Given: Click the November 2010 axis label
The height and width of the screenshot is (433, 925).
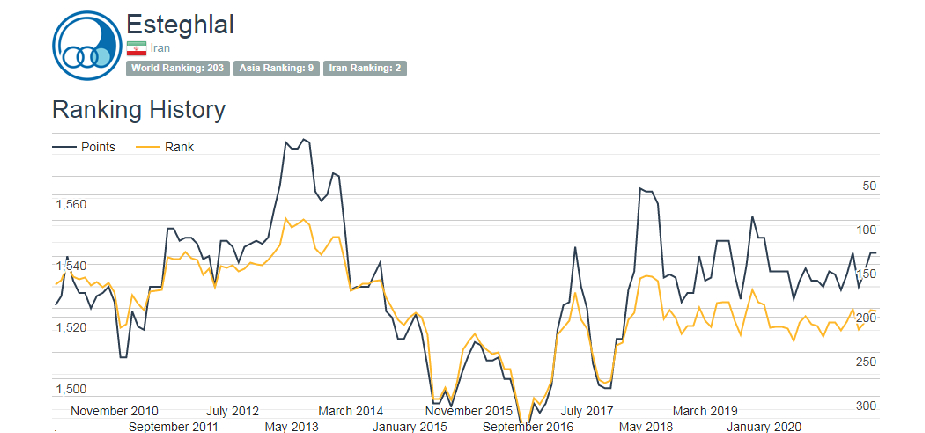Looking at the screenshot, I should coord(114,411).
